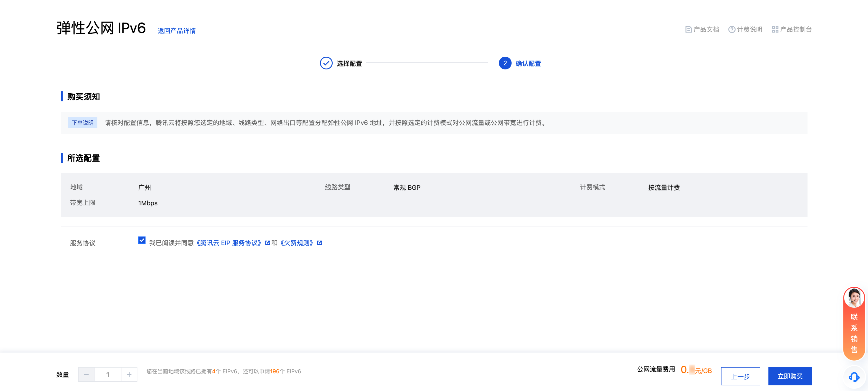Select step 2 circle for 确认配置
868x391 pixels.
(x=505, y=63)
